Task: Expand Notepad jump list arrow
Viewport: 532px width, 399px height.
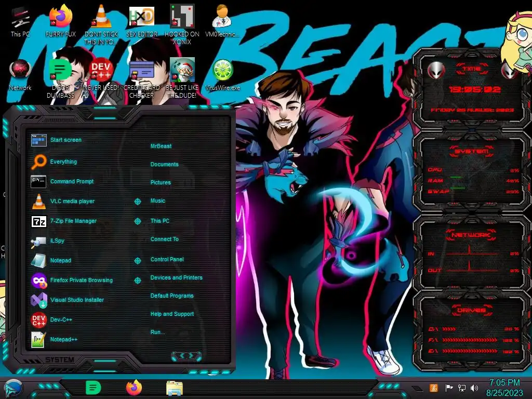Action: [137, 261]
